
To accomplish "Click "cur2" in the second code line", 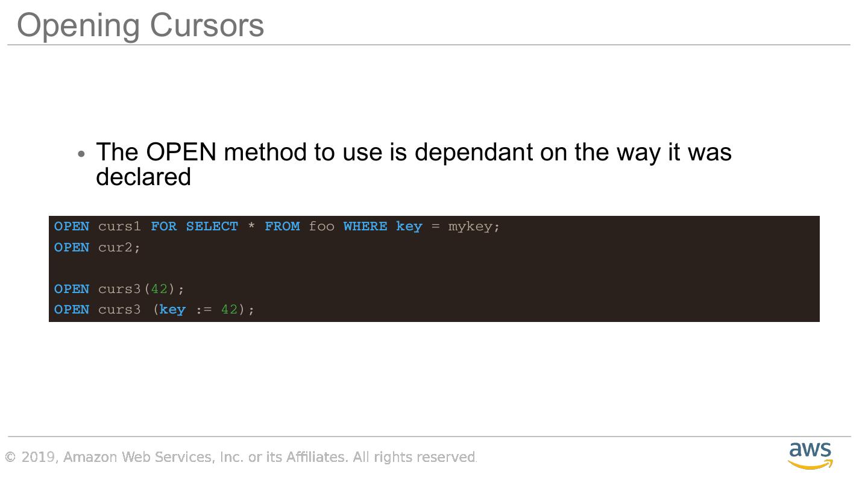I will pyautogui.click(x=115, y=247).
